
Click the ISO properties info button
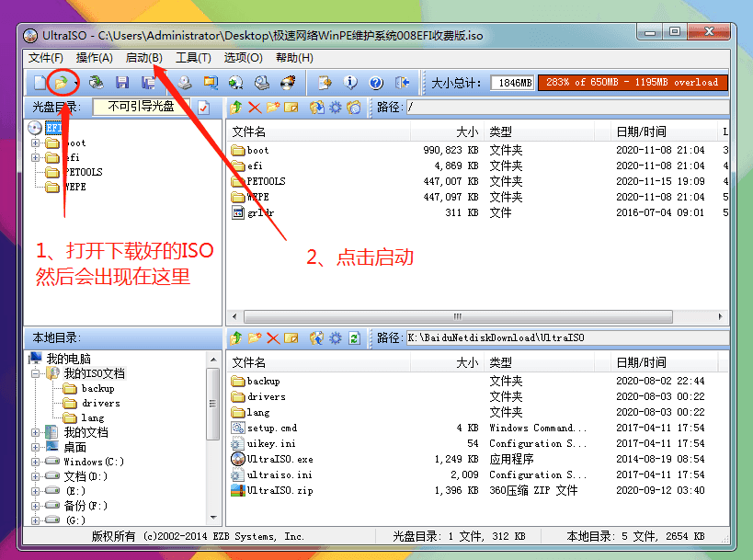tap(351, 83)
